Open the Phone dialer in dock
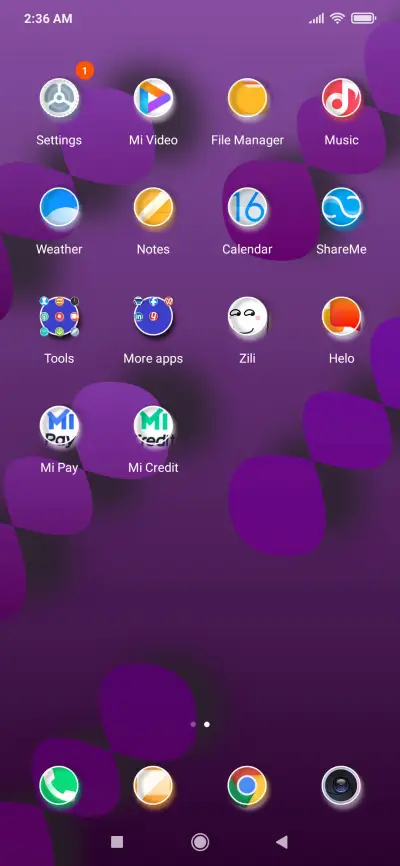The image size is (400, 866). tap(59, 785)
